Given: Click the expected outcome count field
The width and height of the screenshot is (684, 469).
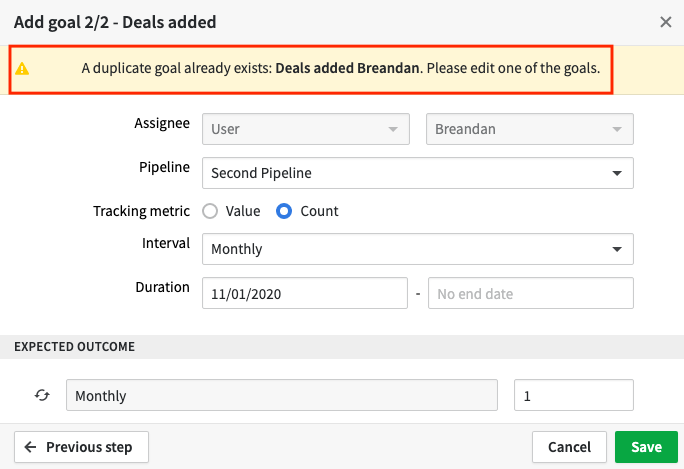Looking at the screenshot, I should [574, 395].
